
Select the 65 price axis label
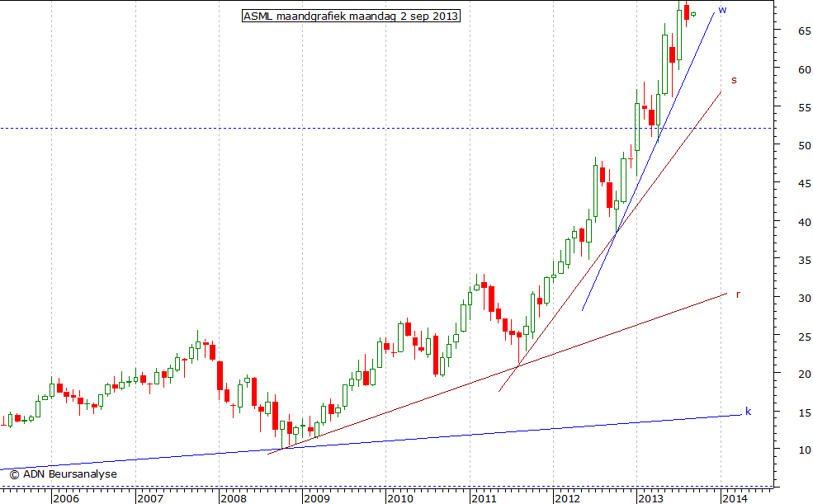point(804,31)
